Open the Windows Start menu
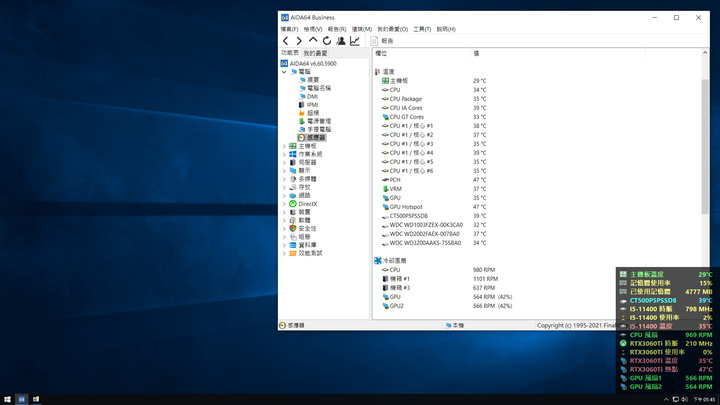Screen dimensions: 720x405 click(7, 399)
